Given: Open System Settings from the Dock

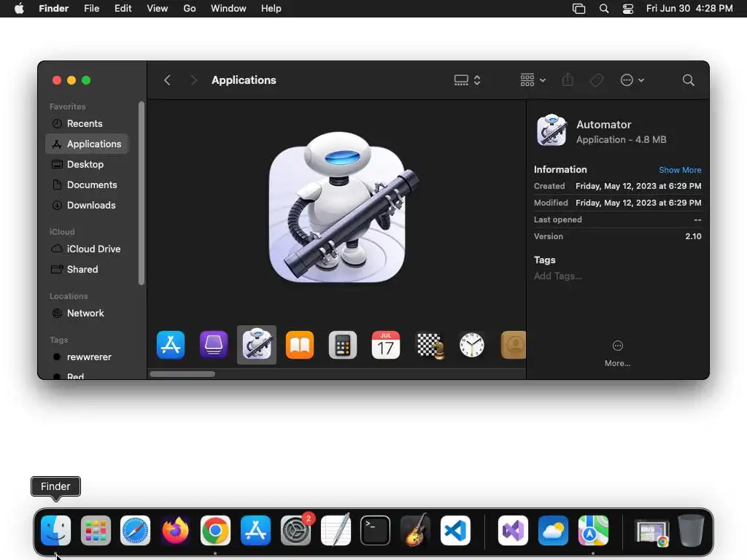Looking at the screenshot, I should [x=295, y=530].
